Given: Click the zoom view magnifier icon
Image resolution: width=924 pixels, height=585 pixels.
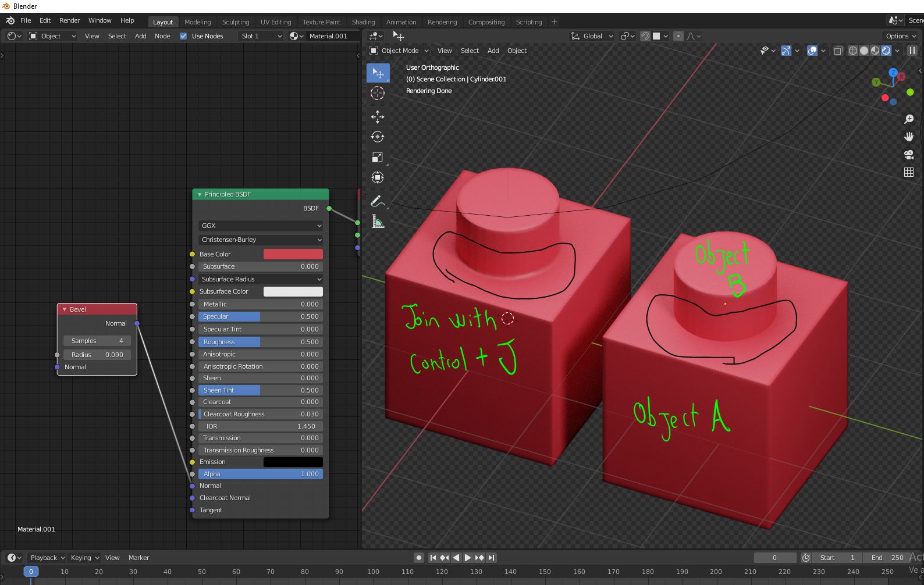Looking at the screenshot, I should pos(909,119).
